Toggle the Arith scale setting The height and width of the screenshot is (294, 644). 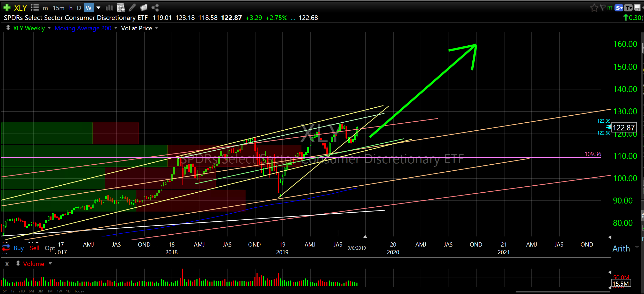[x=621, y=249]
